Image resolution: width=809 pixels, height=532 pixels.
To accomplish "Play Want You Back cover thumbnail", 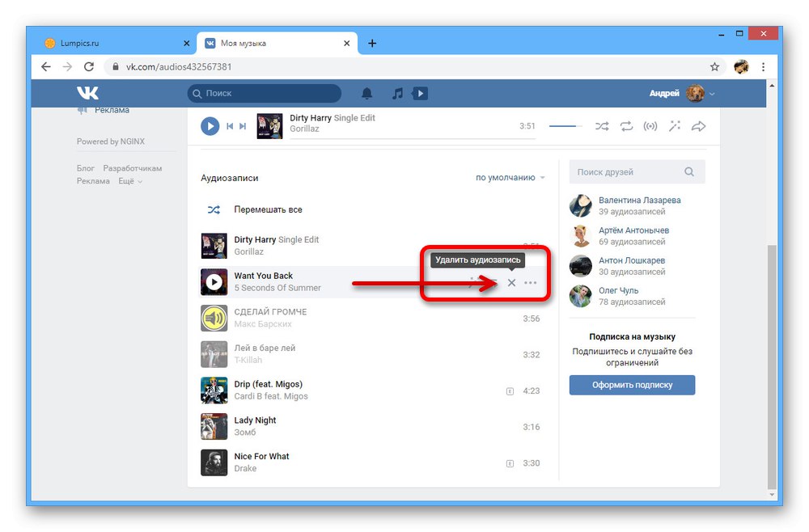I will pos(214,282).
